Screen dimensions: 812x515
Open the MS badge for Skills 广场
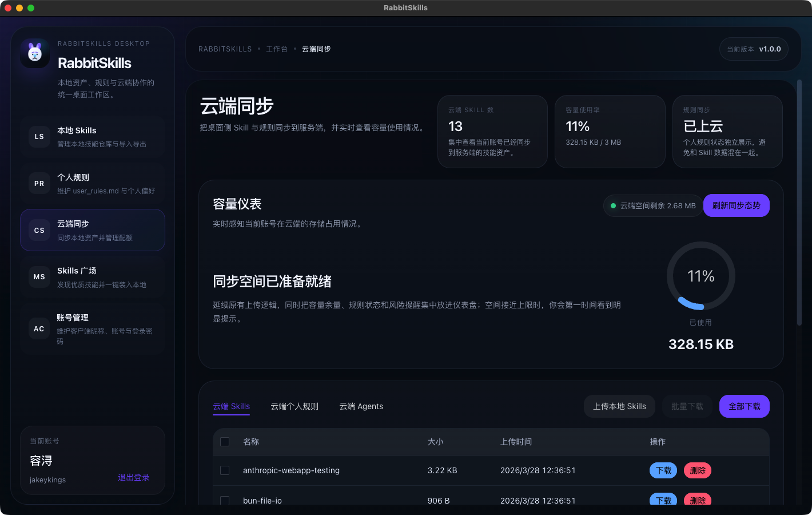pyautogui.click(x=39, y=277)
